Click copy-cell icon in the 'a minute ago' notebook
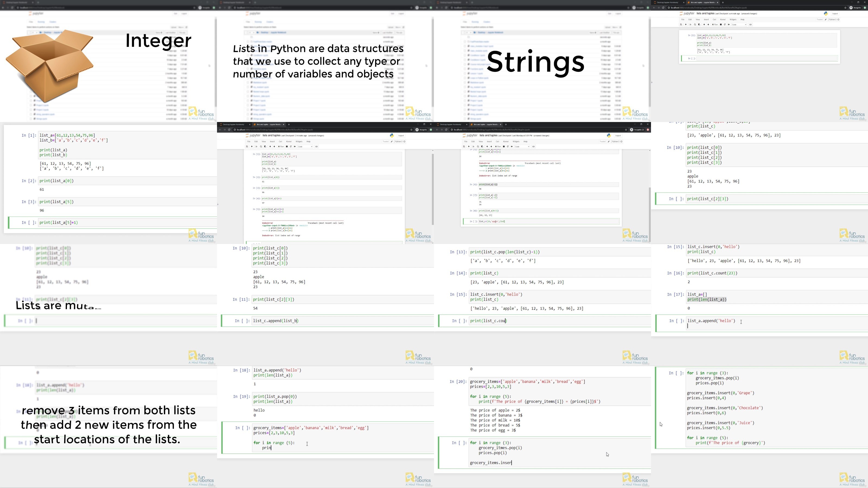 695,25
